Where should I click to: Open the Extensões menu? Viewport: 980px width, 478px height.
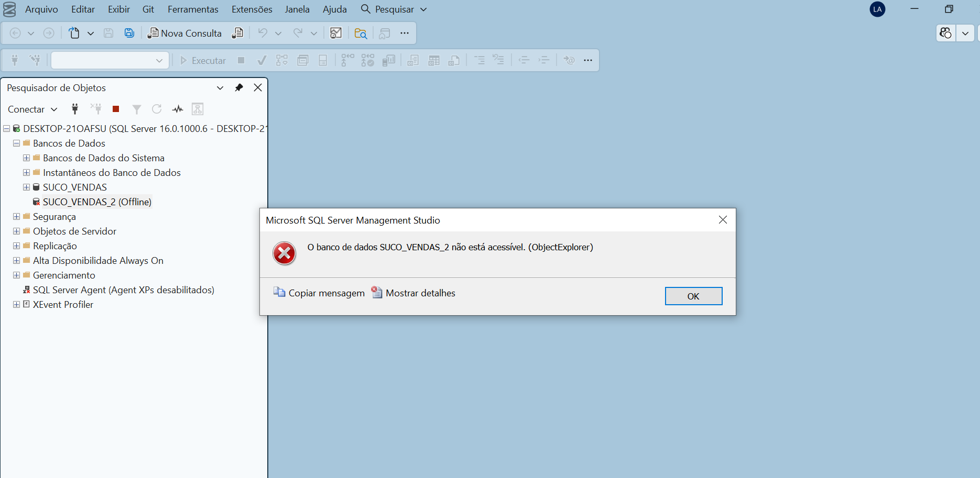pos(252,9)
